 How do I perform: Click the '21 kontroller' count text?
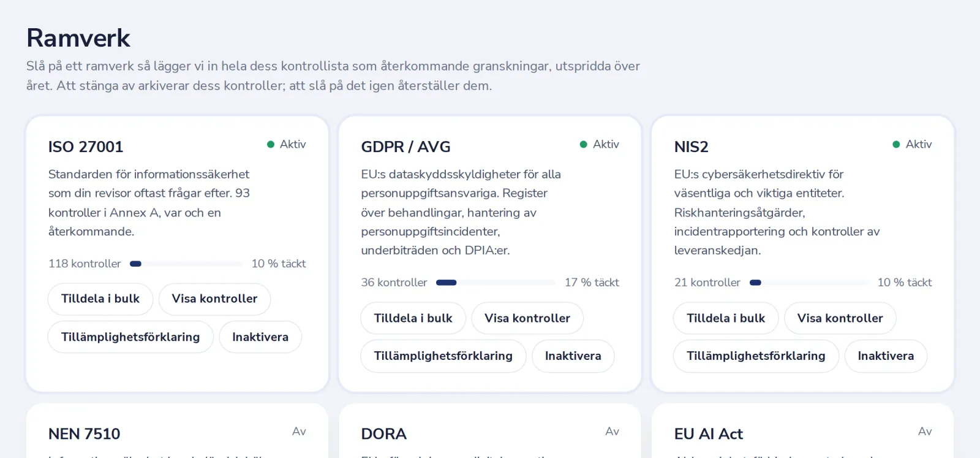(707, 283)
